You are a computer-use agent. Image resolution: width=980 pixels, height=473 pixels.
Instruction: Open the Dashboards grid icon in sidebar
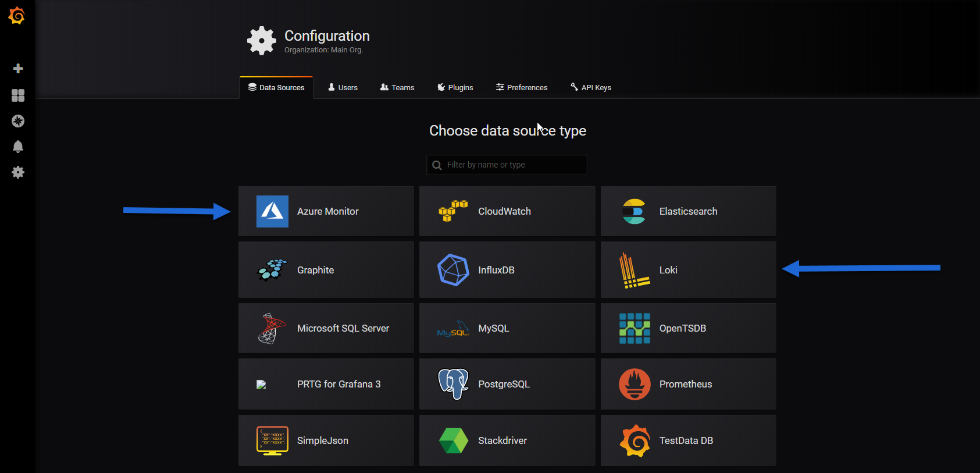pyautogui.click(x=18, y=95)
